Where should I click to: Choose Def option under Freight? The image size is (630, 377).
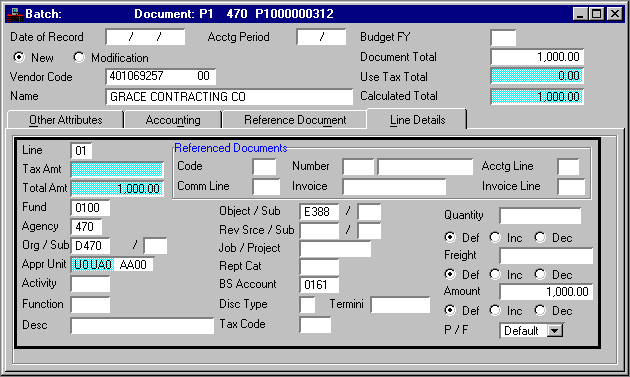click(450, 275)
